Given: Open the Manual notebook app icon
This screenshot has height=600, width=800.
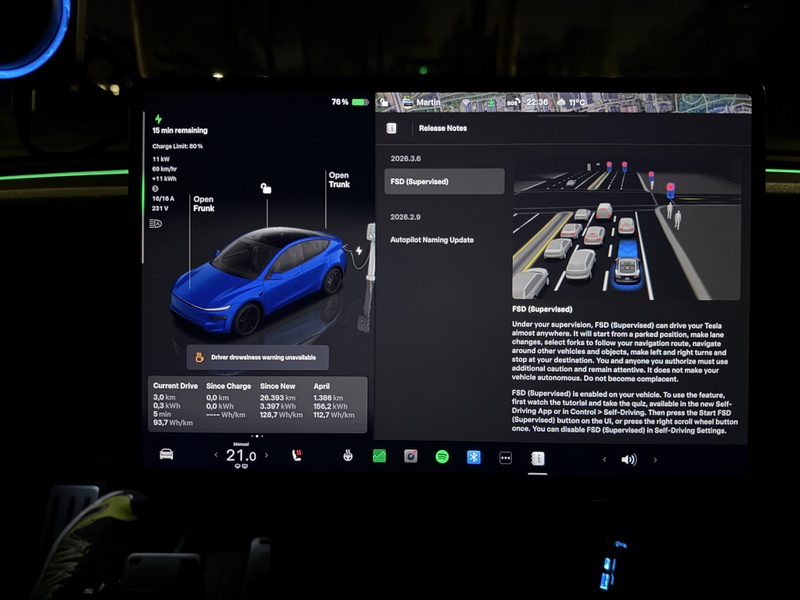Looking at the screenshot, I should (537, 459).
